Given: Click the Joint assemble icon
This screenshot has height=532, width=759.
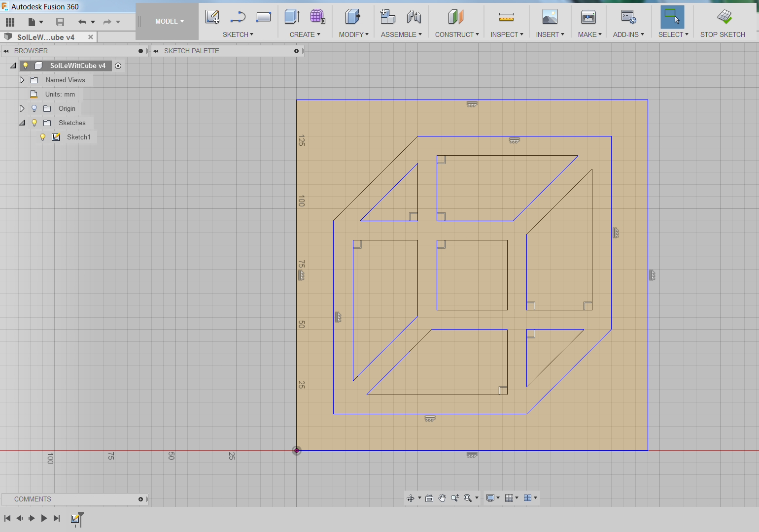Looking at the screenshot, I should tap(414, 17).
